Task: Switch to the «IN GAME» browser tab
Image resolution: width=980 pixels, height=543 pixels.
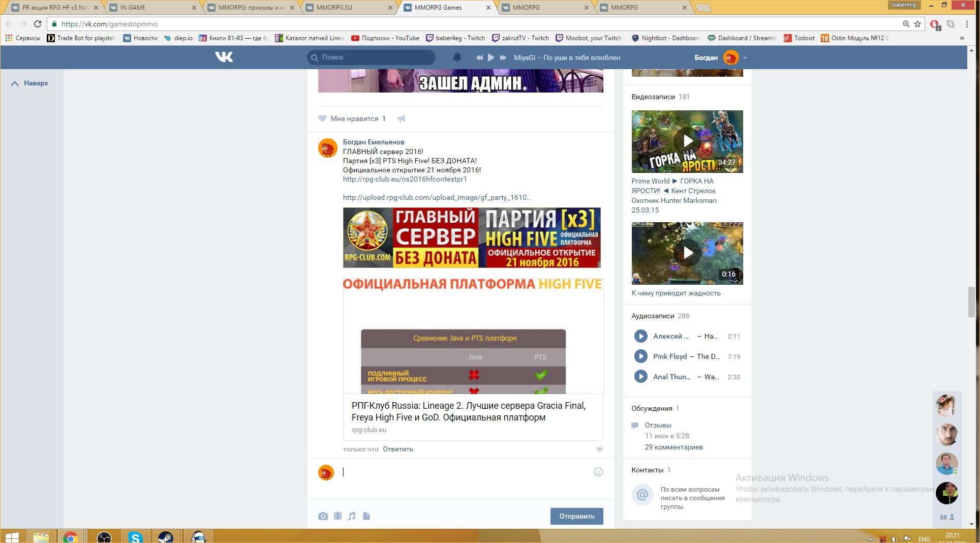Action: [x=152, y=7]
